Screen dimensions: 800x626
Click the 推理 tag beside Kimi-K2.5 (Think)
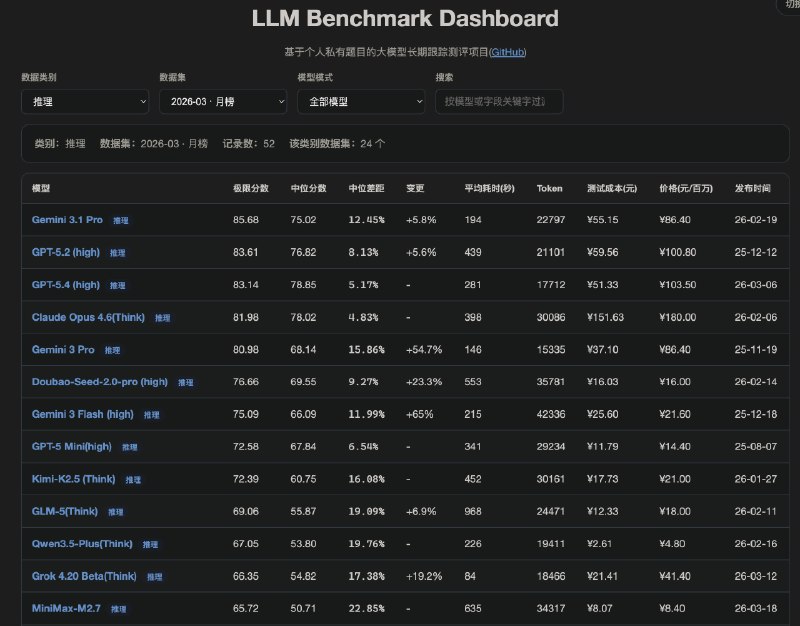133,480
